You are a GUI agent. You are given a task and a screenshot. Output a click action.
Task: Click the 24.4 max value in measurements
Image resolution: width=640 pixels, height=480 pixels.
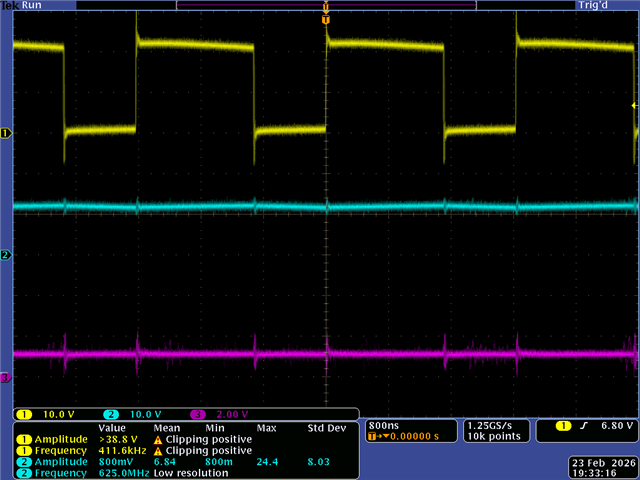pyautogui.click(x=267, y=462)
